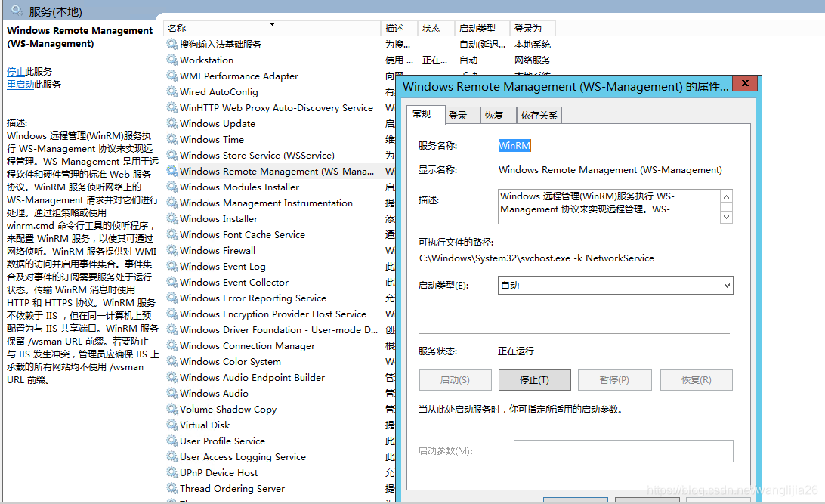Viewport: 825px width, 504px height.
Task: Click the svchost.exe executable path text
Action: (x=536, y=258)
